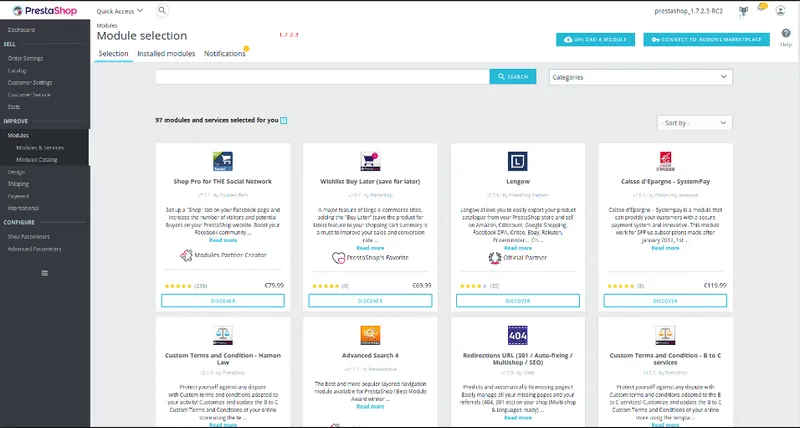The height and width of the screenshot is (428, 800).
Task: Open Design menu in sidebar
Action: click(x=16, y=172)
